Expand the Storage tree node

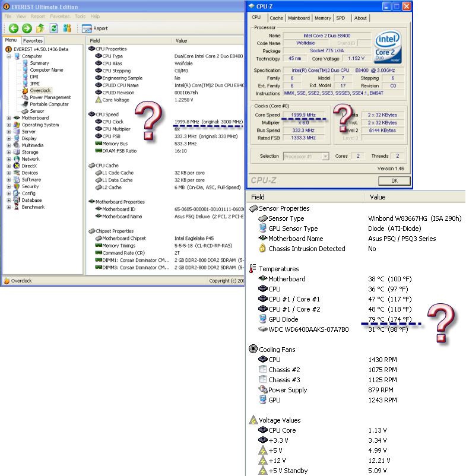coord(9,153)
